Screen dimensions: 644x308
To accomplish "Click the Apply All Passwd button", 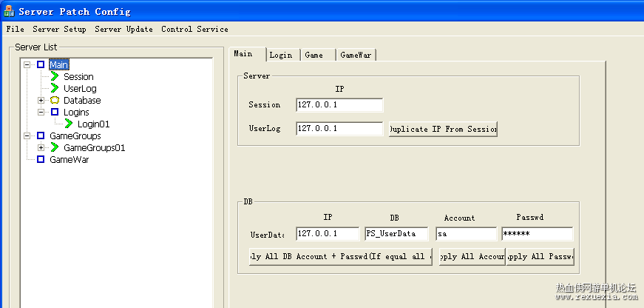I will pyautogui.click(x=540, y=257).
